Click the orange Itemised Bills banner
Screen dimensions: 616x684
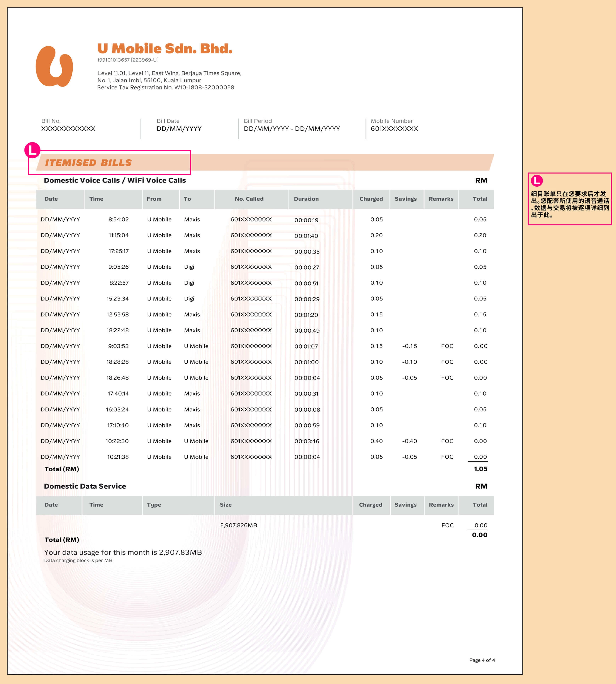click(x=90, y=163)
